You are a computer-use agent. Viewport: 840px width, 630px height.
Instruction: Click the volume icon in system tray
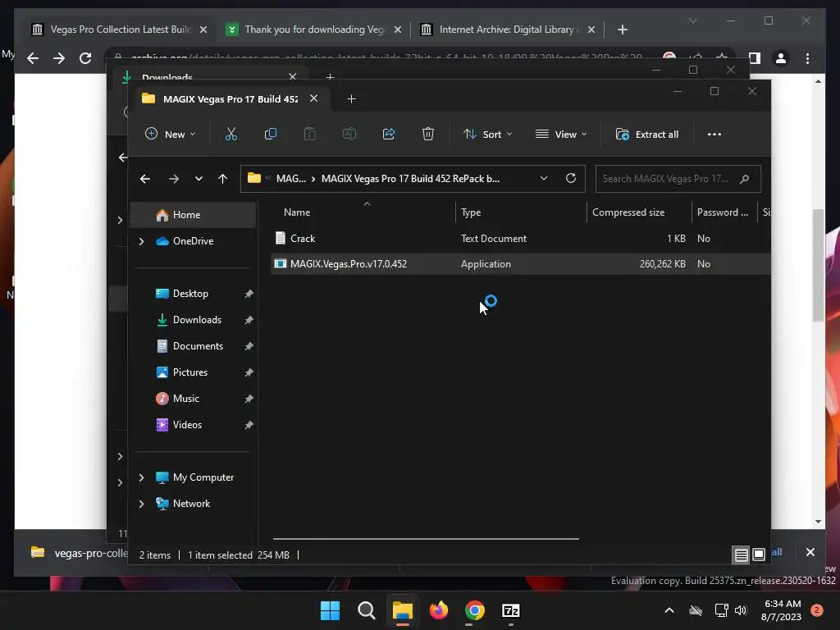pos(741,610)
